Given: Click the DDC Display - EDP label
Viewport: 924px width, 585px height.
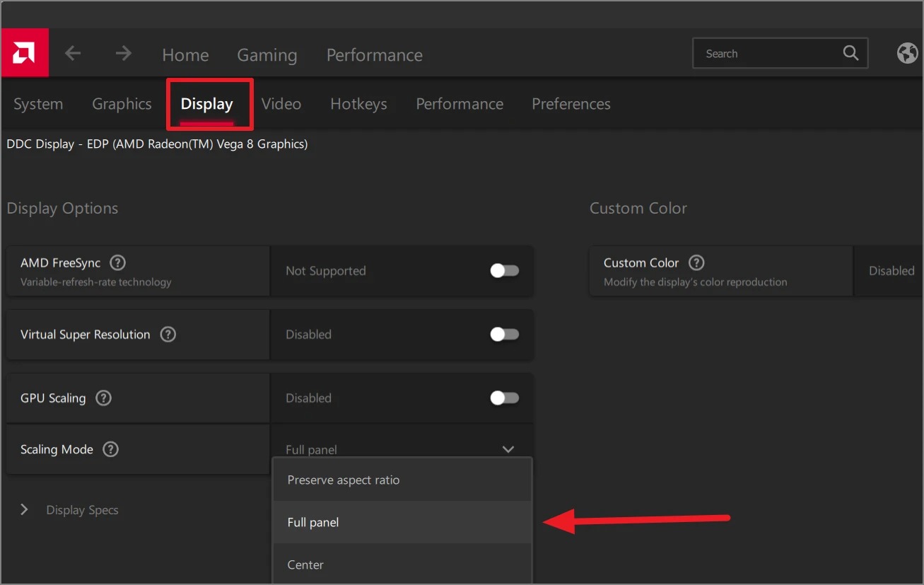Looking at the screenshot, I should [157, 144].
